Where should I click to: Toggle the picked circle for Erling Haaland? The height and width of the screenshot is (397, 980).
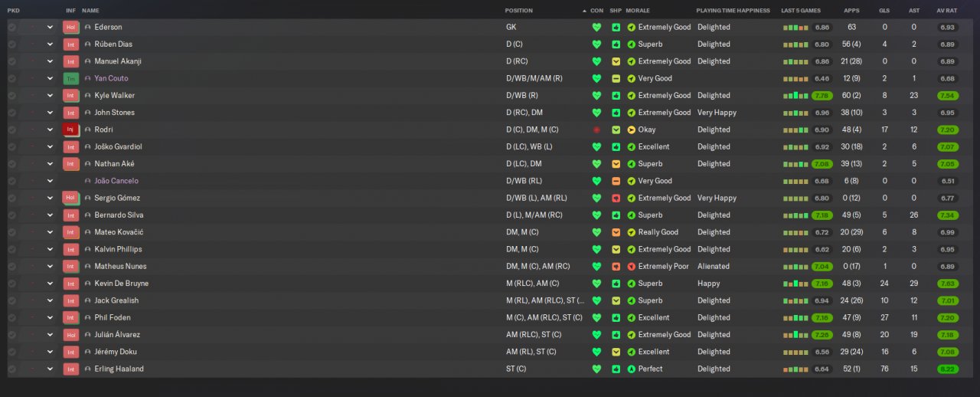click(x=11, y=369)
